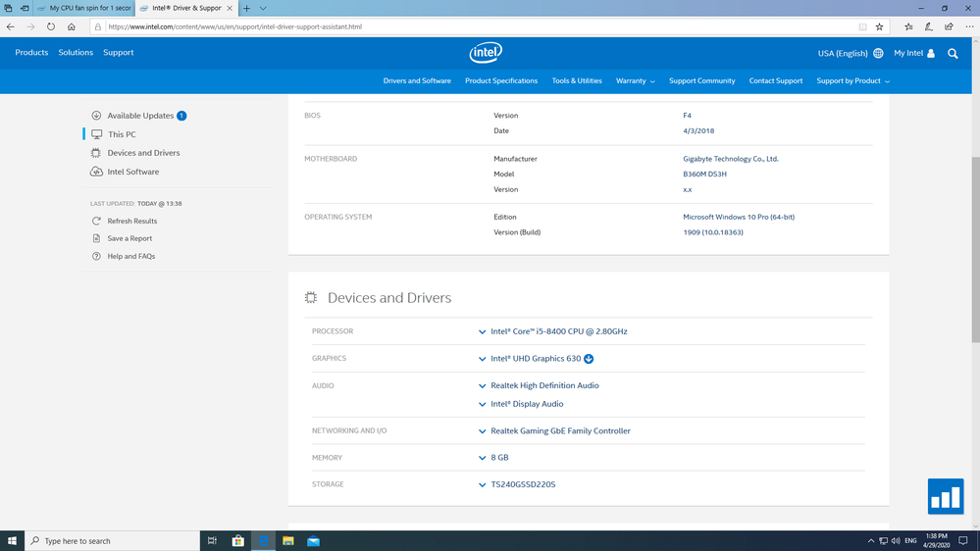Open the site search magnifier icon
The image size is (980, 551).
click(953, 54)
